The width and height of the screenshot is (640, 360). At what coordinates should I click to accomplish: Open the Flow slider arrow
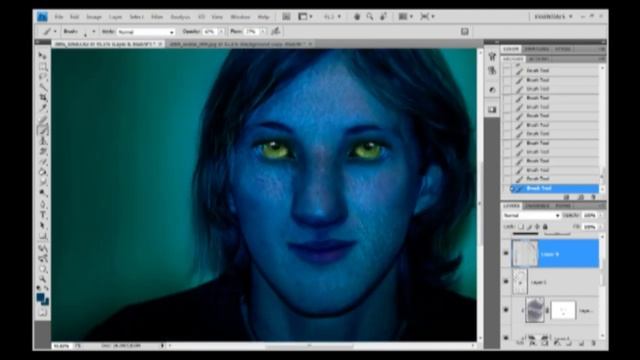(x=263, y=31)
